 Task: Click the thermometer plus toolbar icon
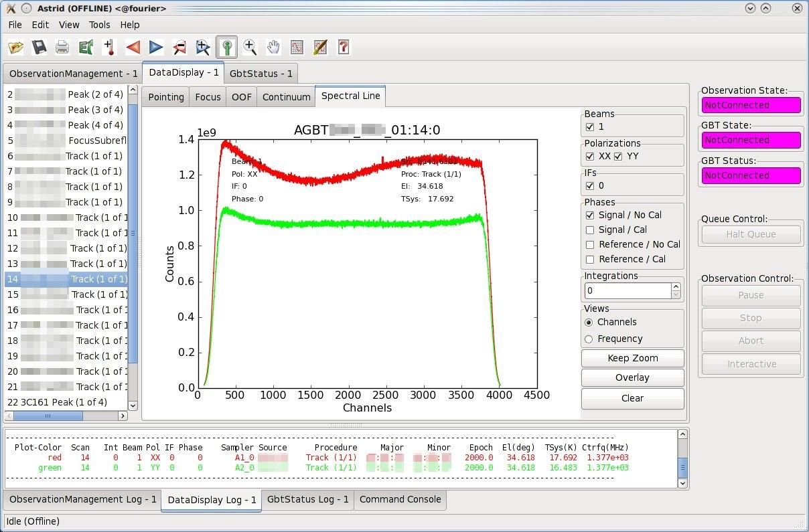(109, 47)
